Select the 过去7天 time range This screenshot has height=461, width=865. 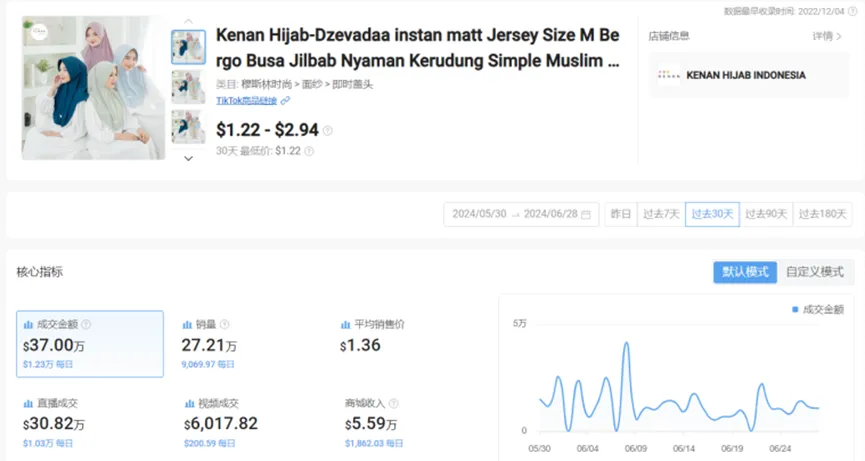pos(660,214)
